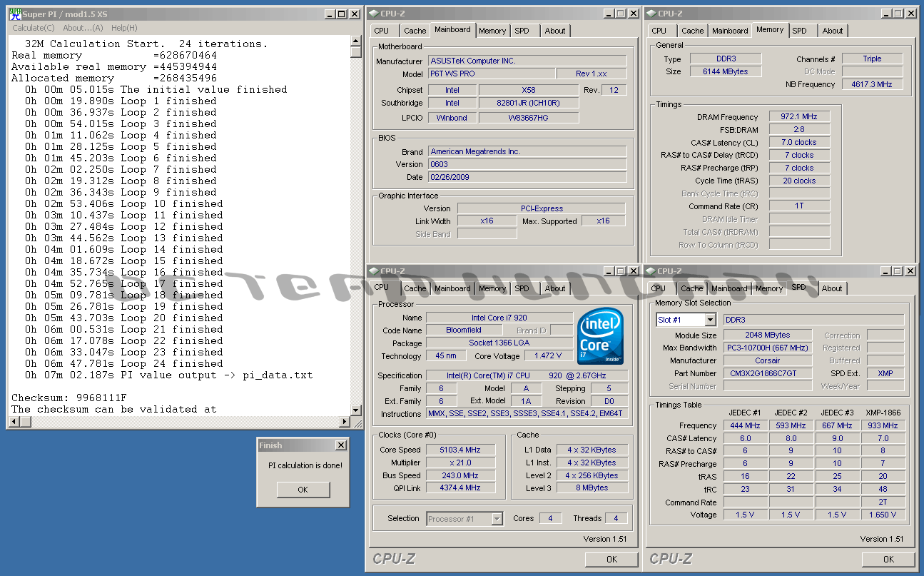Close the Finish dialog
The image size is (924, 576).
340,445
